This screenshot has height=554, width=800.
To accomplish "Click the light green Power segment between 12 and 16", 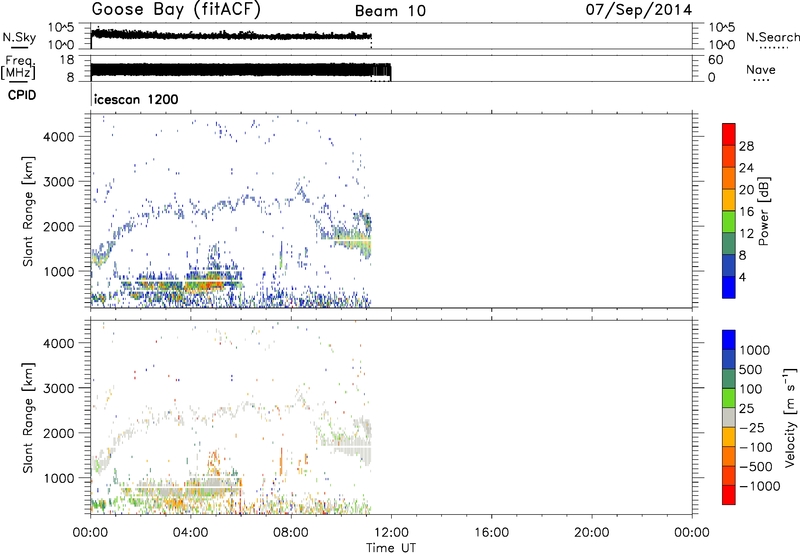I will (729, 222).
